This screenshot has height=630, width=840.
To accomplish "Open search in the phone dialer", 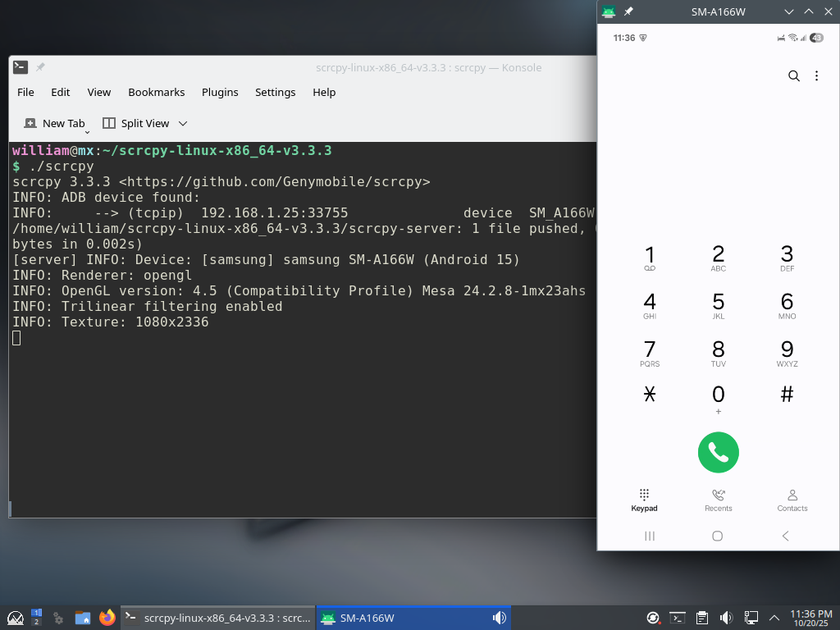I will [793, 76].
